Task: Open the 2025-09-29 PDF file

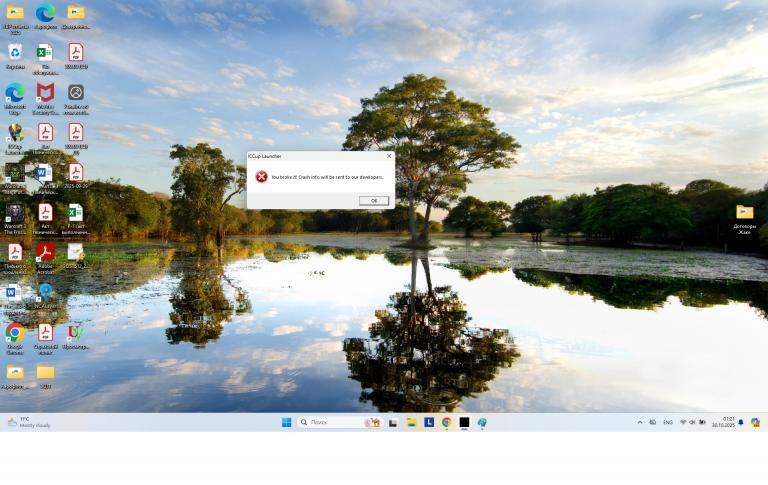Action: (x=75, y=176)
